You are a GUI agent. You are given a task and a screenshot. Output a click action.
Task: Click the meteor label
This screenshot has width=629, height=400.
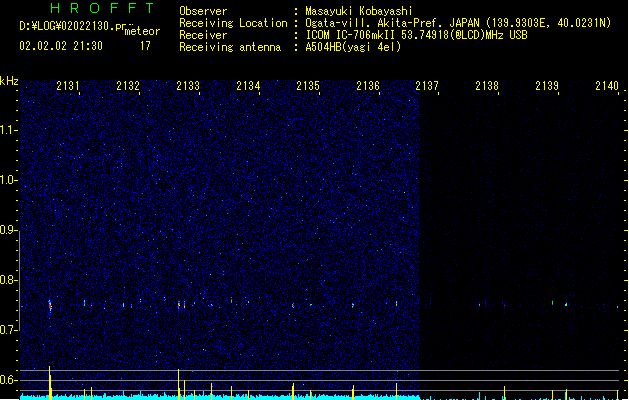[x=142, y=31]
